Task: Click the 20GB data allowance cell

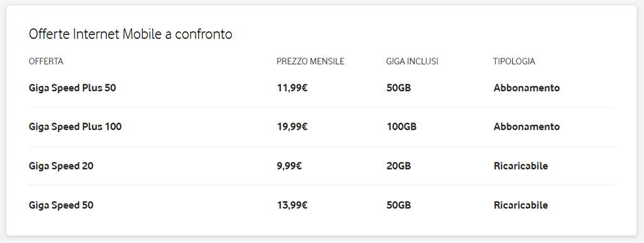Action: 399,166
